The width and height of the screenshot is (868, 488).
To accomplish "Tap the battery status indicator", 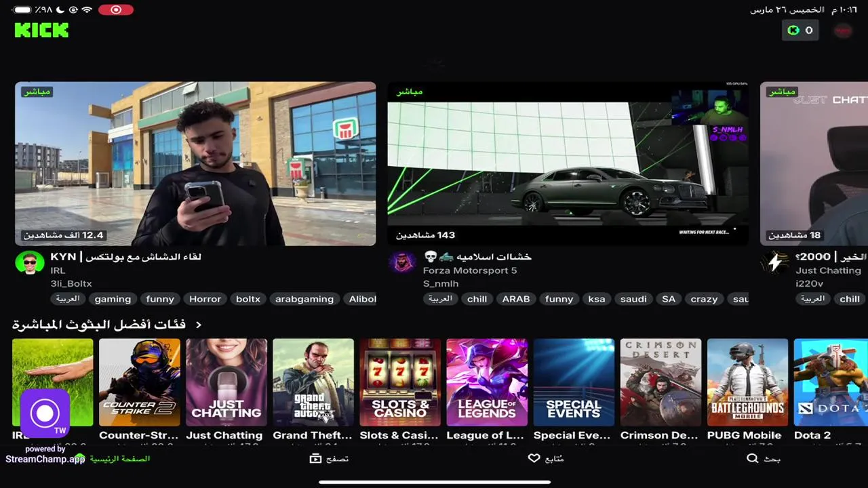I will 22,10.
